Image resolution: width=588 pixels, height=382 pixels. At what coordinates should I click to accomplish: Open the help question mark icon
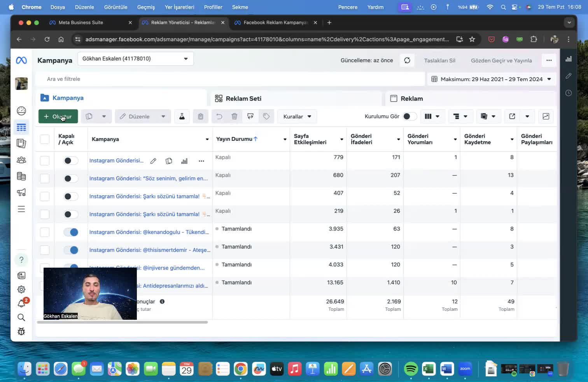(21, 260)
